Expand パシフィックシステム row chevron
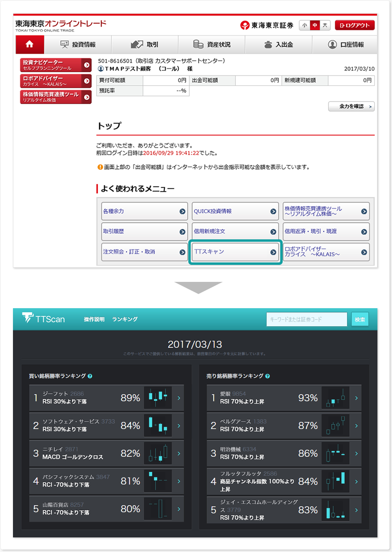This screenshot has width=392, height=552. (179, 481)
